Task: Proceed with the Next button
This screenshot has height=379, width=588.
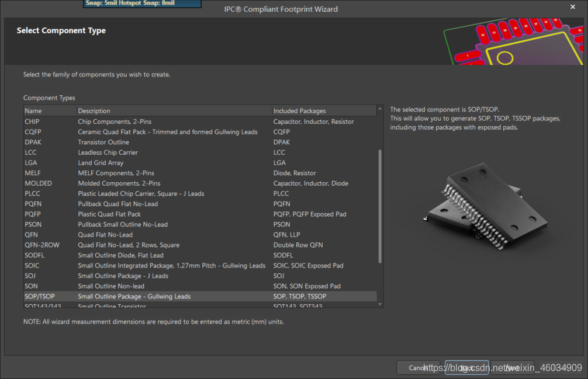Action: (x=512, y=368)
